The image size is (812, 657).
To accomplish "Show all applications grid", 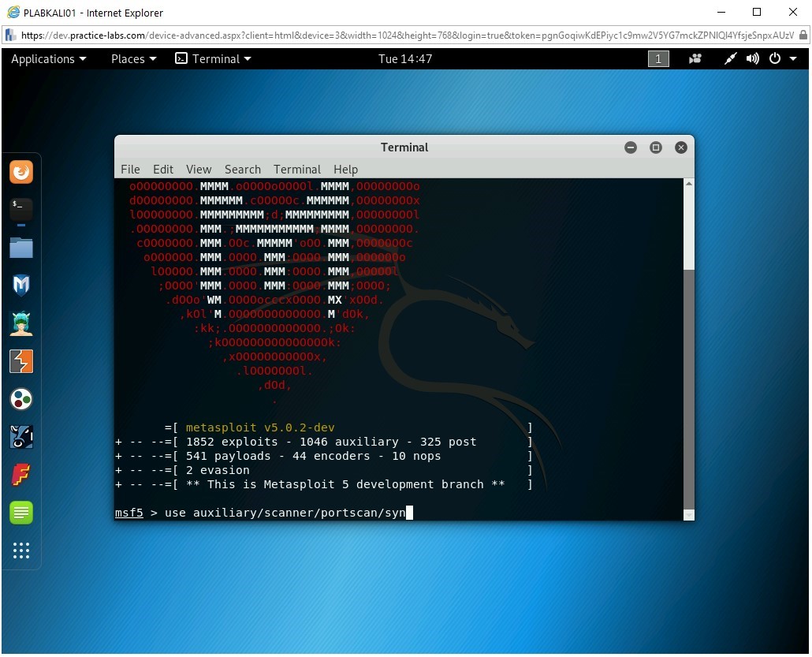I will tap(21, 551).
